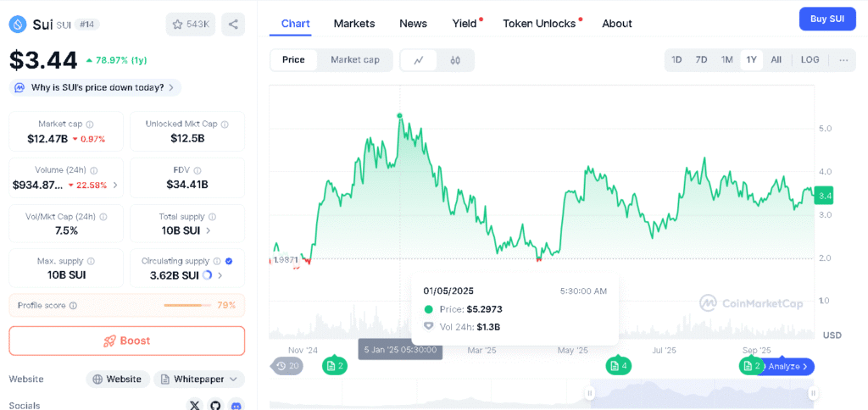Viewport: 868px width, 410px height.
Task: Click the #14 rank badge
Action: (x=87, y=25)
